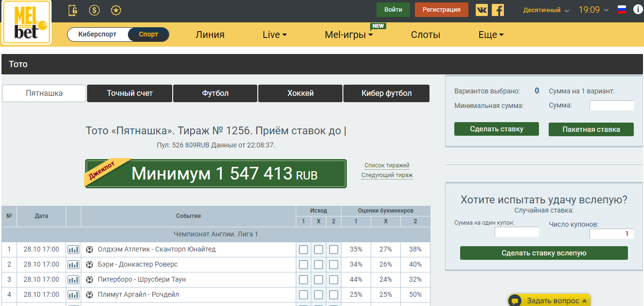Tick outcome 2 for Олдхэм Атлетик - Сканторп Юнайтед
This screenshot has width=644, height=306.
click(x=334, y=250)
